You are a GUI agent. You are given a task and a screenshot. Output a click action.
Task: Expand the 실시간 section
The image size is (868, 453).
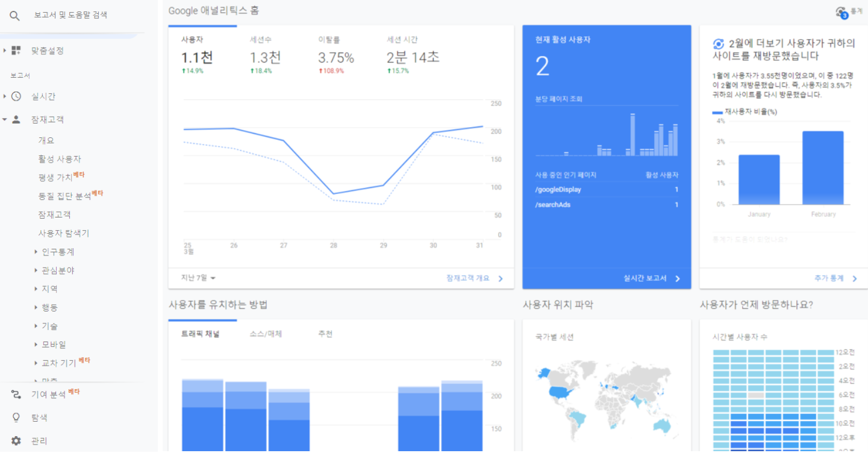5,96
